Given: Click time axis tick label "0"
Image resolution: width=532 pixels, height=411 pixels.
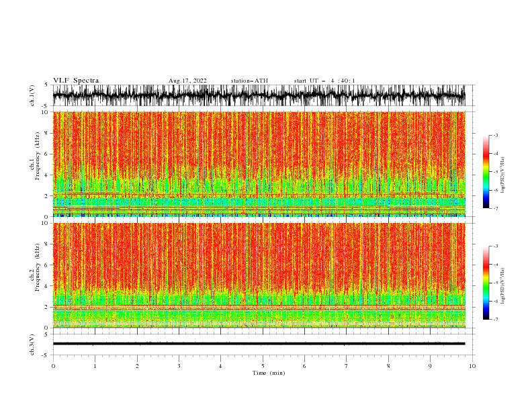Looking at the screenshot, I should 53,366.
